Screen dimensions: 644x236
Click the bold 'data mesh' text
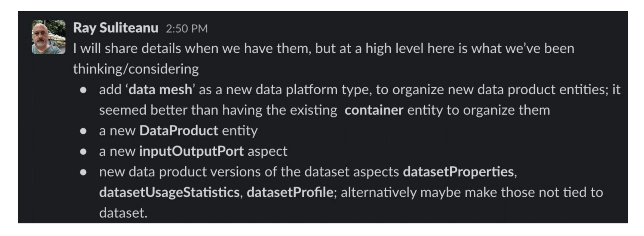(160, 90)
